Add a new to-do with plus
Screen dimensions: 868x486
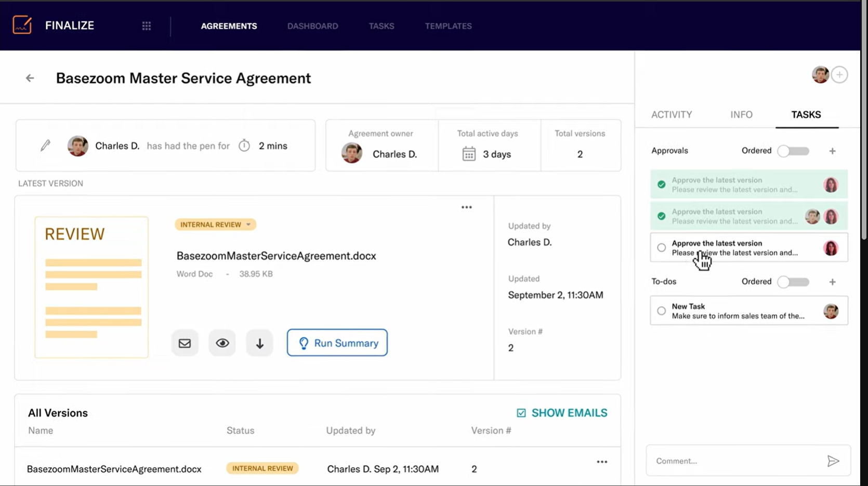832,282
